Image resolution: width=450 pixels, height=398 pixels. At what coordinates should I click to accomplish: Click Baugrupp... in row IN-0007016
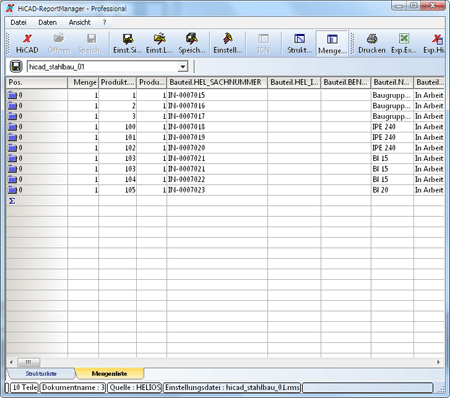(x=392, y=106)
